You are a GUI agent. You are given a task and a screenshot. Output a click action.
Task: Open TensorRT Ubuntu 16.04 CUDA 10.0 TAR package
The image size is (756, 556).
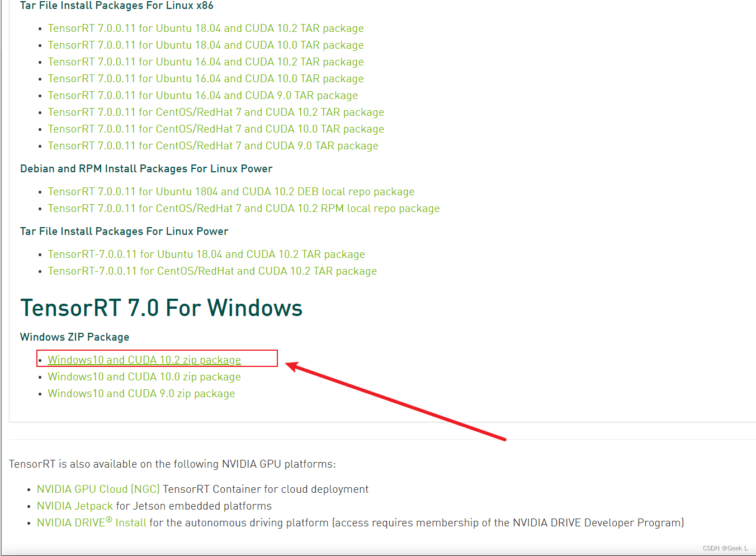click(x=206, y=79)
